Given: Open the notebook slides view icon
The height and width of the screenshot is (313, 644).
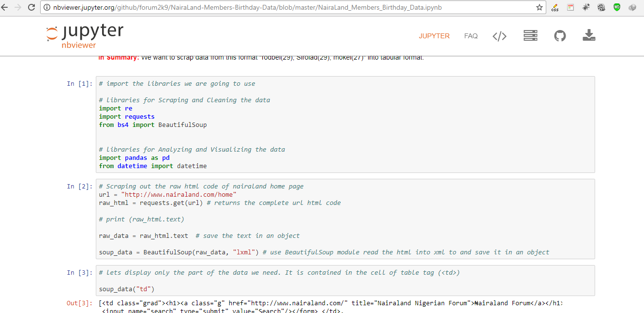Looking at the screenshot, I should tap(530, 35).
